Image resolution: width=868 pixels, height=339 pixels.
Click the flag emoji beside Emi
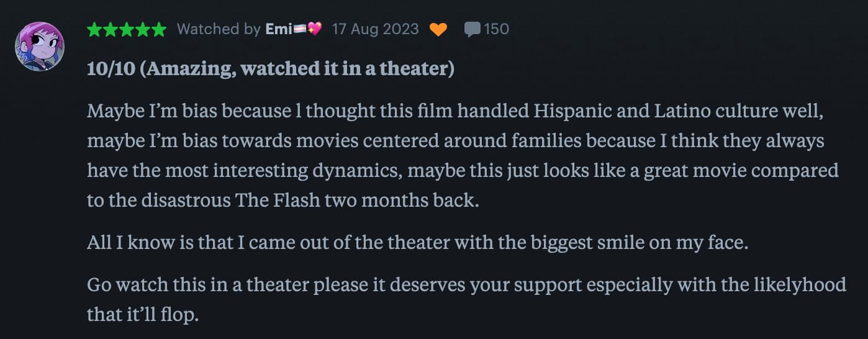coord(301,29)
